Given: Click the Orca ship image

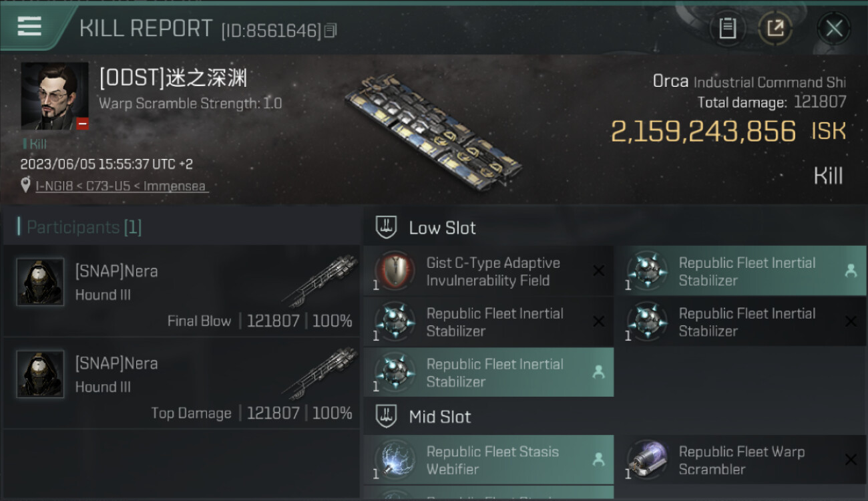Looking at the screenshot, I should tap(434, 130).
